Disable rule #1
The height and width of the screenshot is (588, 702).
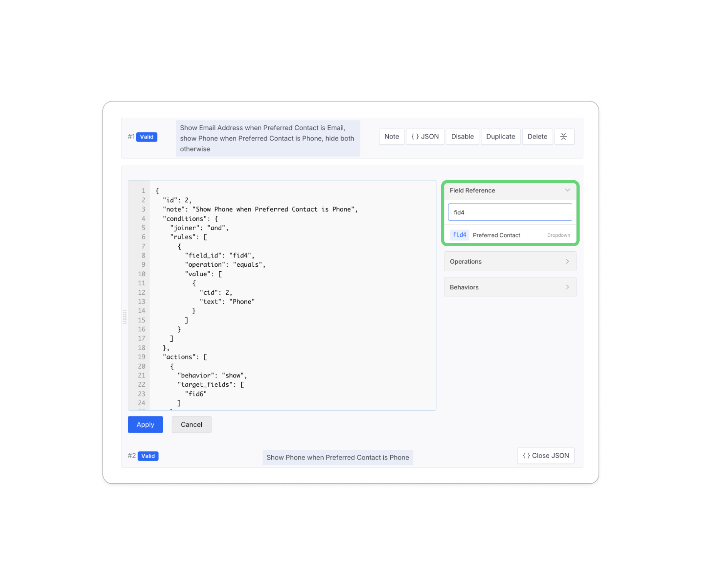click(462, 137)
